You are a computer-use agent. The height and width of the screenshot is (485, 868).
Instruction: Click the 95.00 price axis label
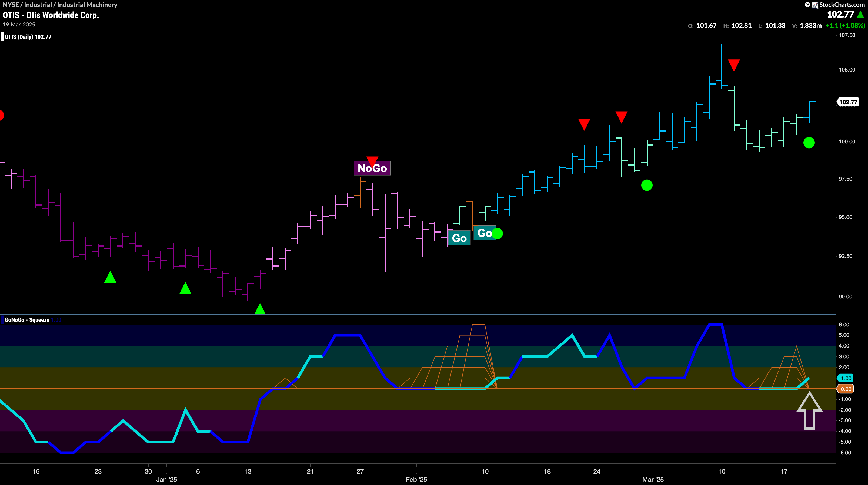pyautogui.click(x=846, y=217)
